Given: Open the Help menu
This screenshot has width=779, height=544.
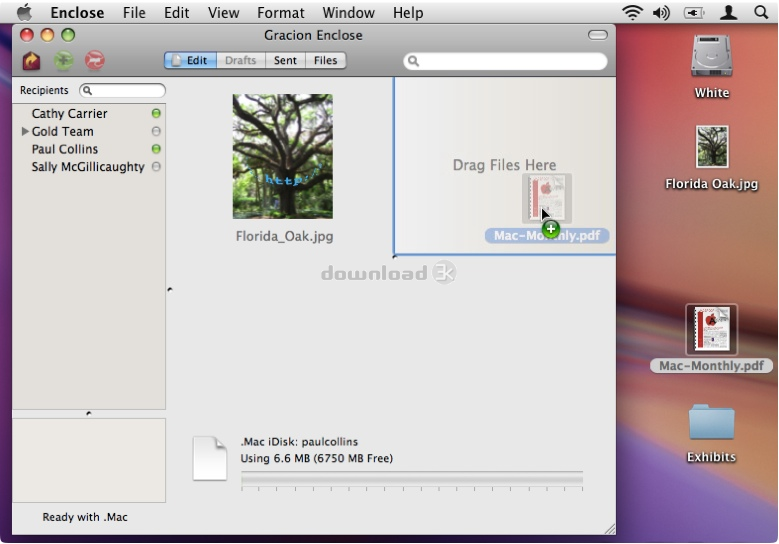Looking at the screenshot, I should coord(408,12).
